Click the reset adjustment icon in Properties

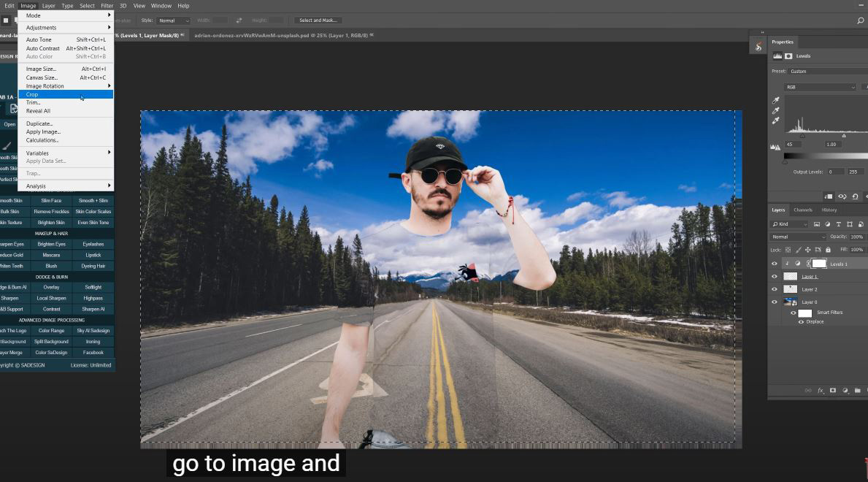(856, 196)
